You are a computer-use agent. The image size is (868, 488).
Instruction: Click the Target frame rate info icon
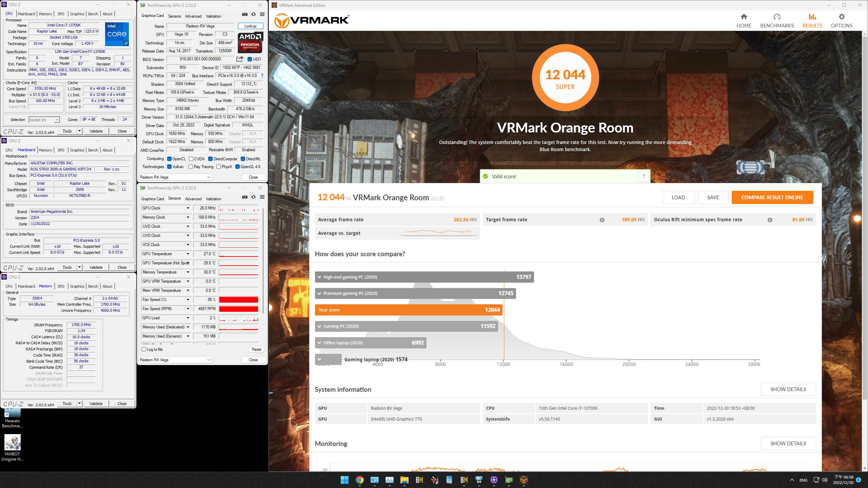pyautogui.click(x=602, y=220)
